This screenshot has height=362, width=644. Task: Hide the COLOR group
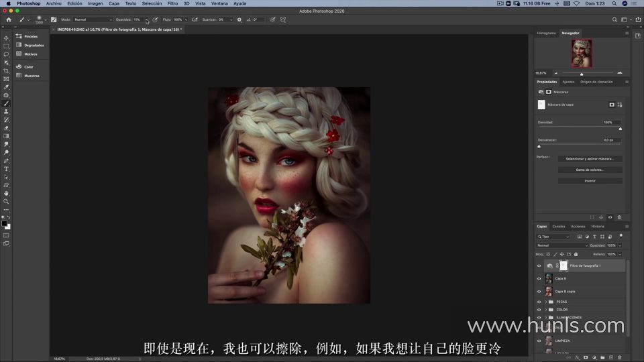pos(539,310)
